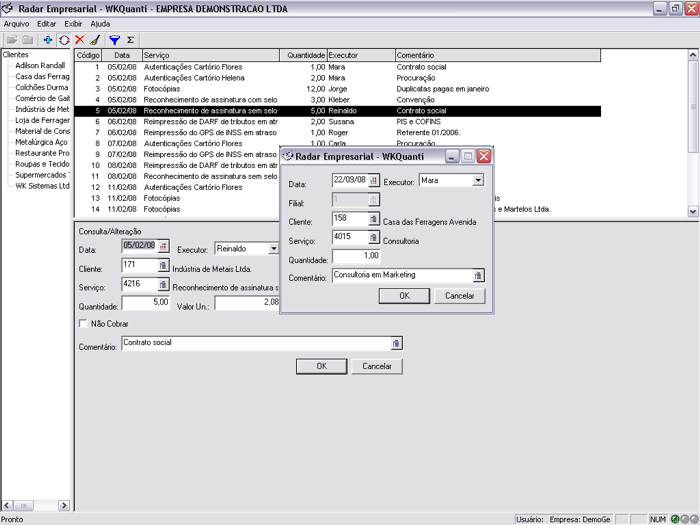Click the broom clear toolbar icon

click(94, 39)
